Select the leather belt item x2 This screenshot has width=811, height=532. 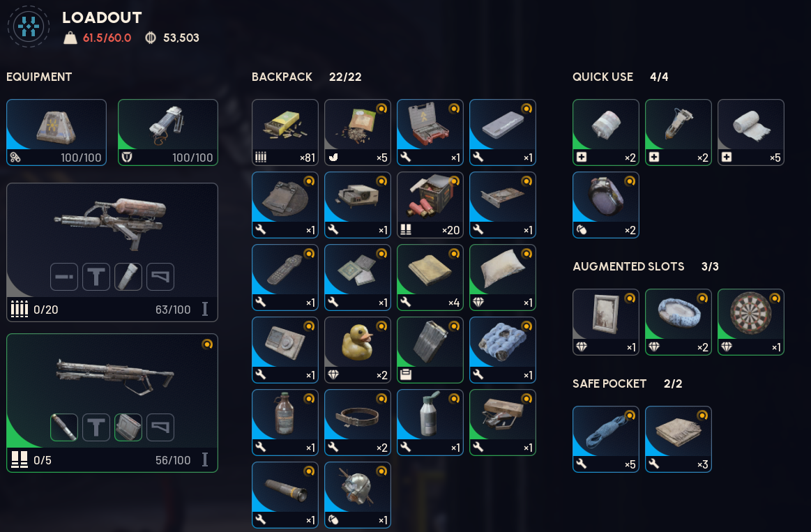(358, 423)
